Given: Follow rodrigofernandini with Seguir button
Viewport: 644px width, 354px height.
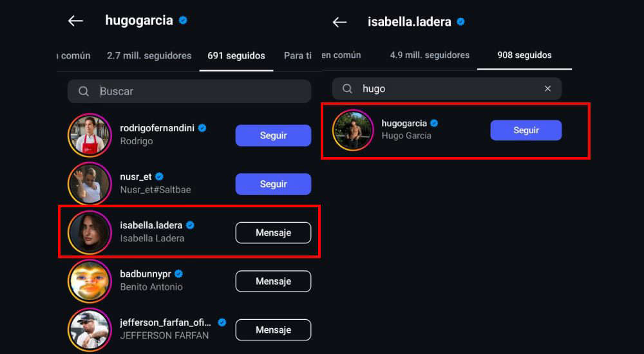Looking at the screenshot, I should (x=273, y=136).
